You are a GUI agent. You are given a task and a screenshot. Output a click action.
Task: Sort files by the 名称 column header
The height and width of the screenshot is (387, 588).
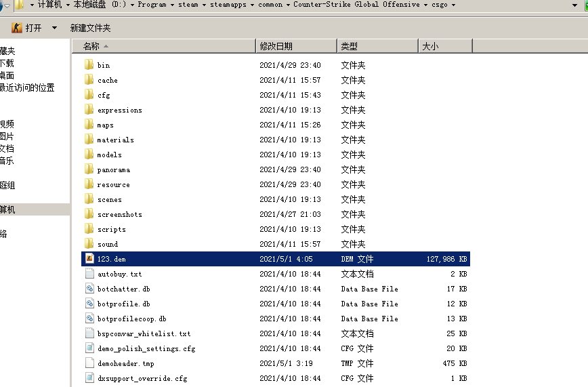click(x=163, y=46)
